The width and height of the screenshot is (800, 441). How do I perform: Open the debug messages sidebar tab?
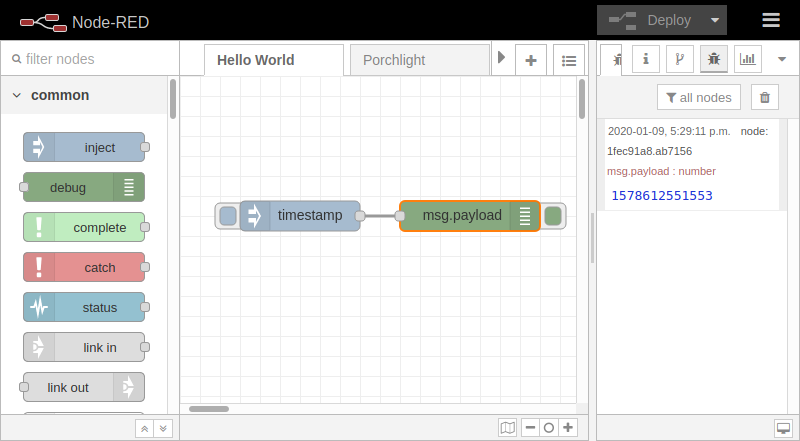[x=713, y=59]
